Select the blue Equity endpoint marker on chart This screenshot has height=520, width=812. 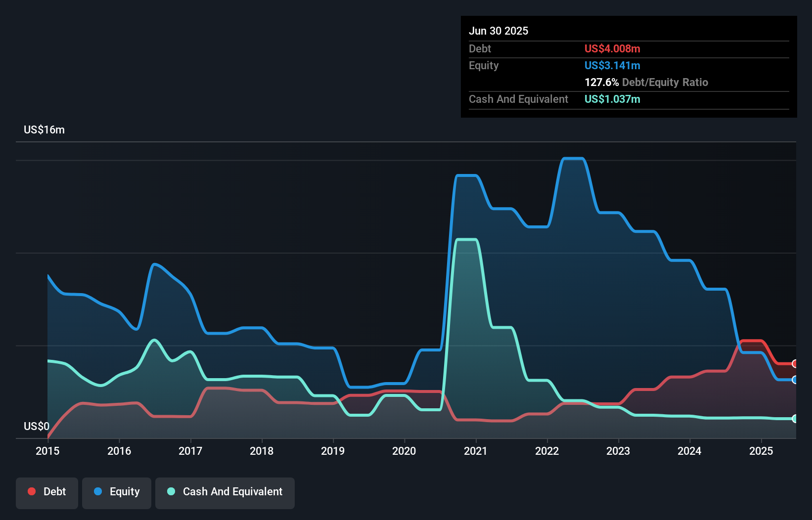pos(795,381)
